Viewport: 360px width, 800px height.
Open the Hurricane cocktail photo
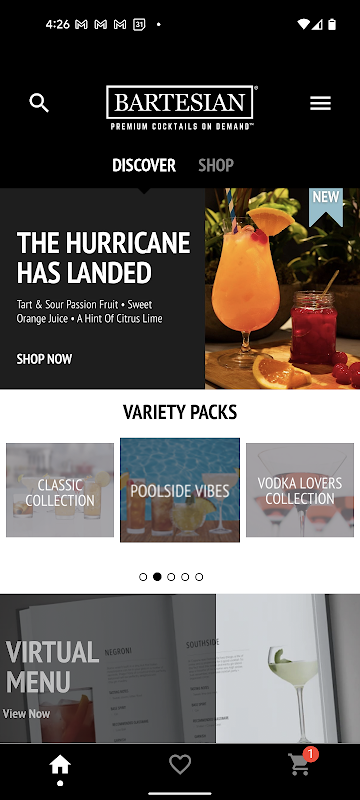(282, 289)
